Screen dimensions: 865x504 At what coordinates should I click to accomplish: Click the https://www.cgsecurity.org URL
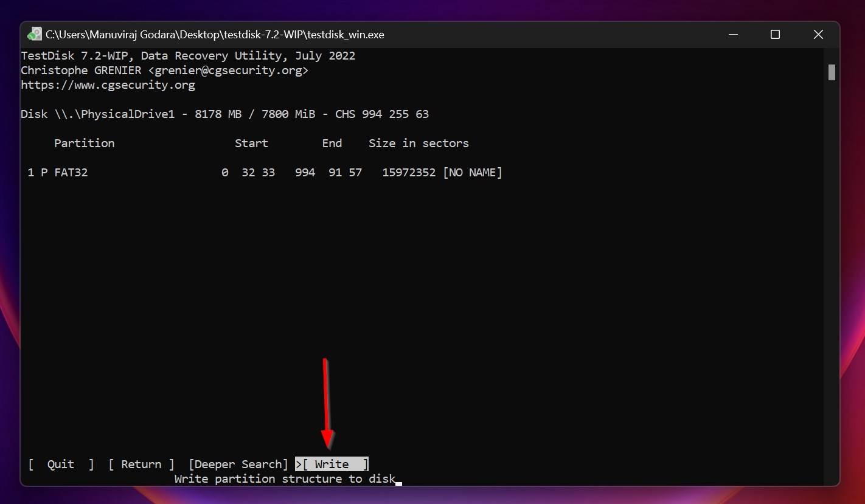[108, 85]
